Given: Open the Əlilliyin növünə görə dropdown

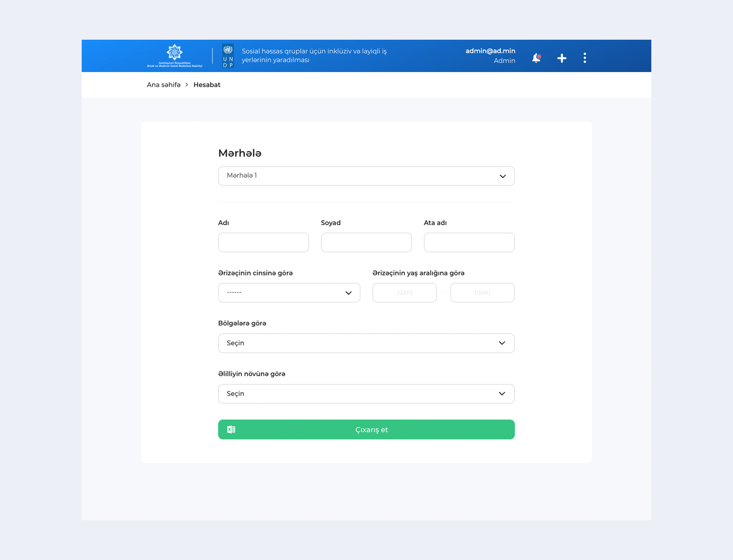Looking at the screenshot, I should [x=366, y=394].
